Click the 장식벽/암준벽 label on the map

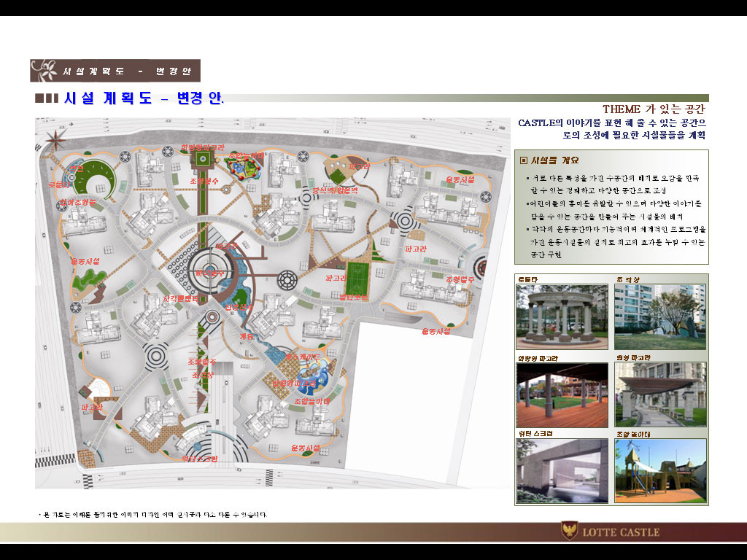[335, 190]
